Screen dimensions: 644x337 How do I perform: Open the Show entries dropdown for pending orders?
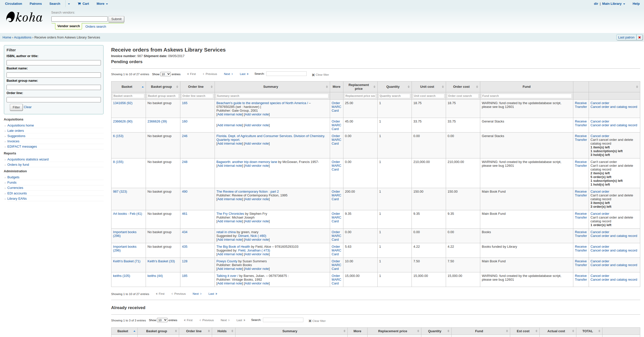pos(165,74)
